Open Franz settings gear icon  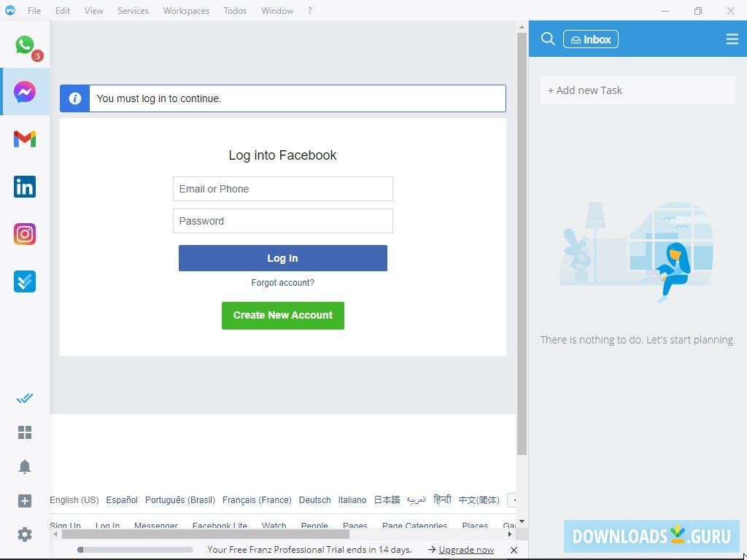point(25,534)
